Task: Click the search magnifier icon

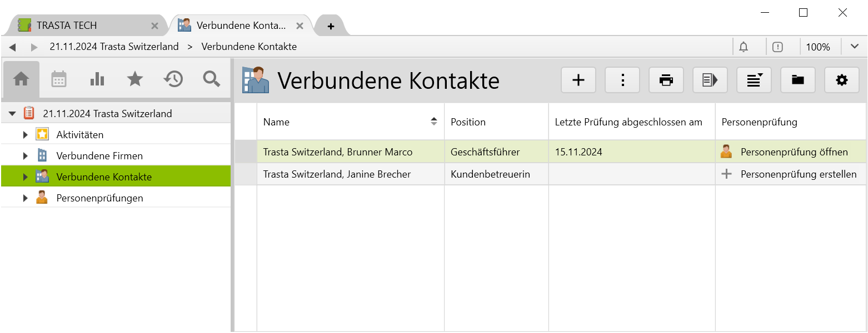Action: click(x=211, y=79)
